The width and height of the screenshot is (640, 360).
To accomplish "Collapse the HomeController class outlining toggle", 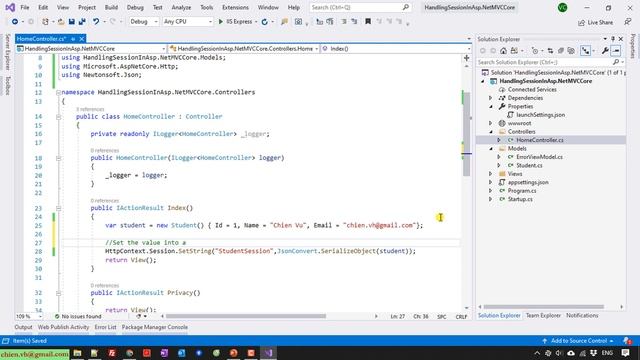I will coord(58,117).
